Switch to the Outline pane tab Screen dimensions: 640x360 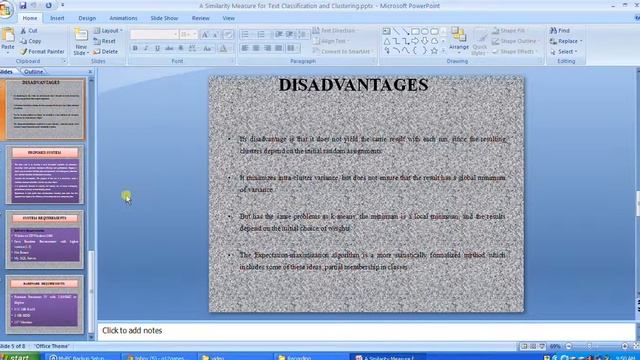coord(33,72)
